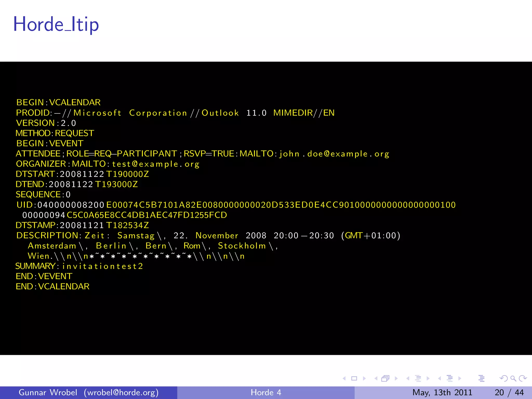
Task: Click the DTEND:20081122T193000Z line
Action: (77, 184)
